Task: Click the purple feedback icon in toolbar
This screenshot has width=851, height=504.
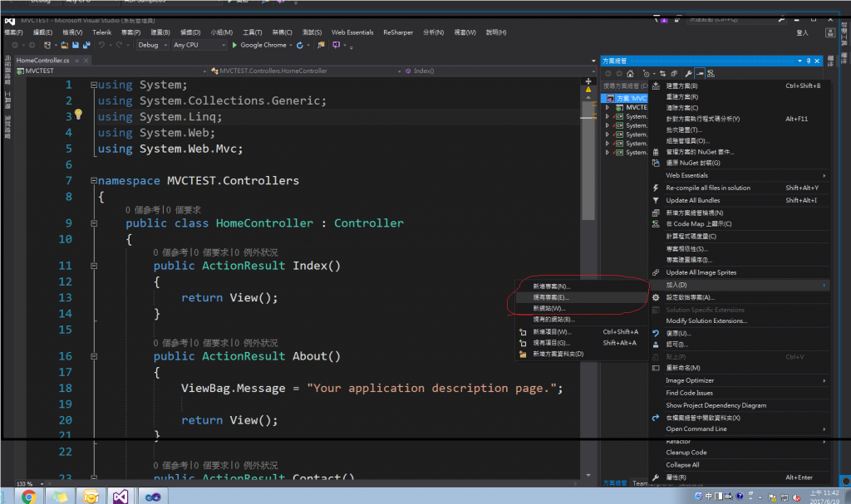Action: pyautogui.click(x=336, y=45)
